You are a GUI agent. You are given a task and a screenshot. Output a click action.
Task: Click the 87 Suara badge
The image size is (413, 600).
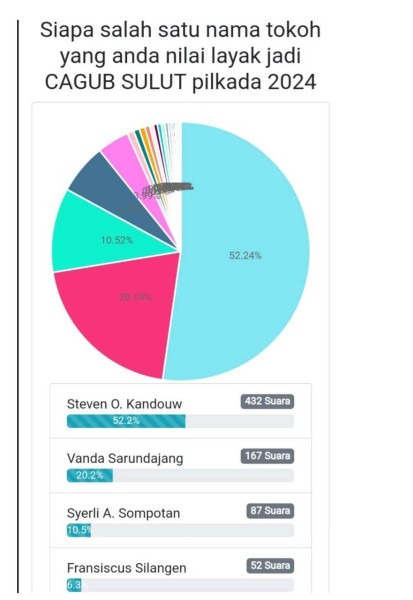tap(270, 510)
